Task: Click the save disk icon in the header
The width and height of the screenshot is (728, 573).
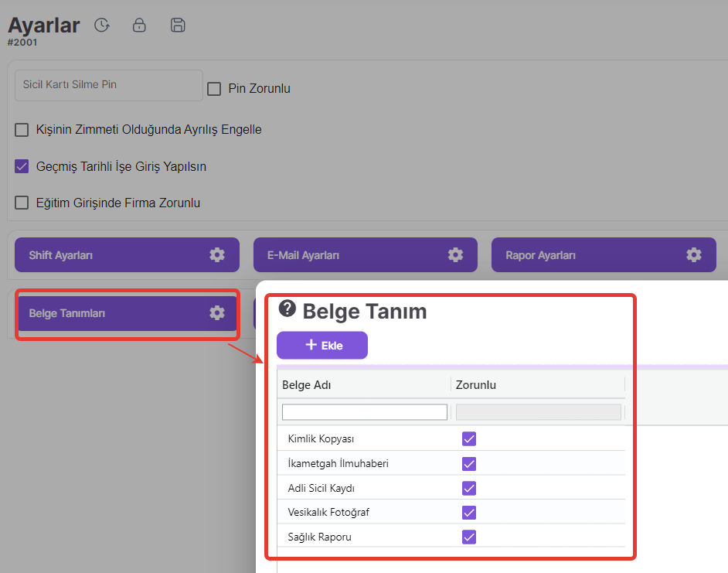Action: 178,26
